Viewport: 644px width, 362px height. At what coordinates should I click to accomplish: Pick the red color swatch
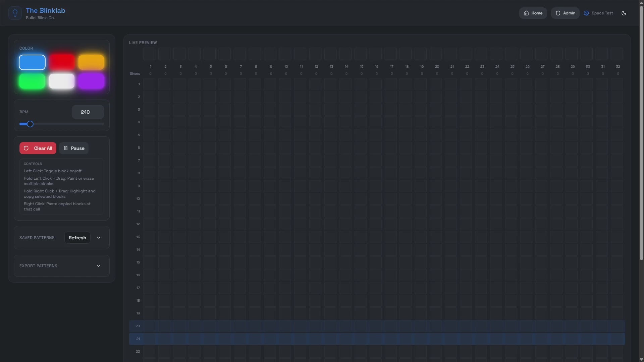pyautogui.click(x=62, y=62)
